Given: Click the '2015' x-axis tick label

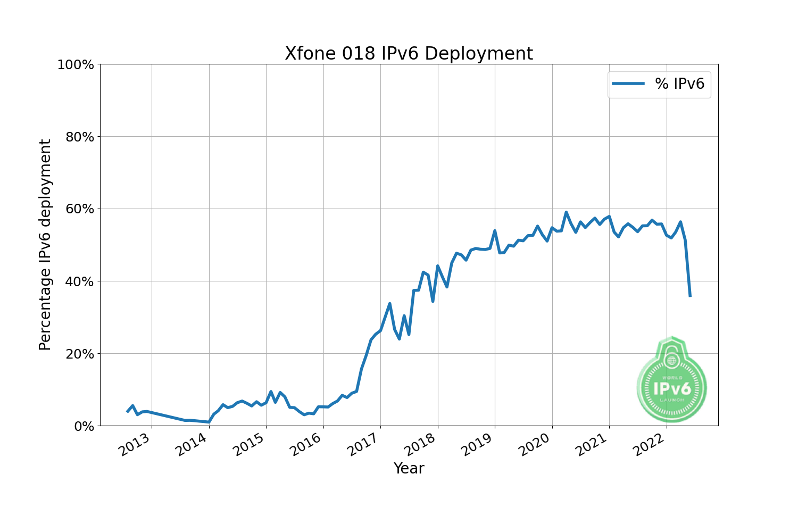Looking at the screenshot, I should point(250,445).
